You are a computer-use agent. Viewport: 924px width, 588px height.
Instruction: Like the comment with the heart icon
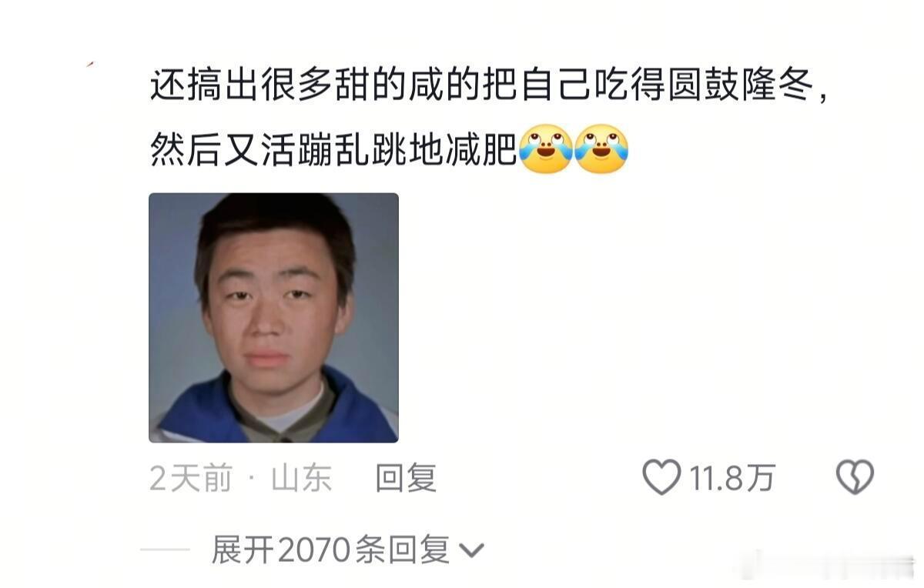(x=661, y=478)
